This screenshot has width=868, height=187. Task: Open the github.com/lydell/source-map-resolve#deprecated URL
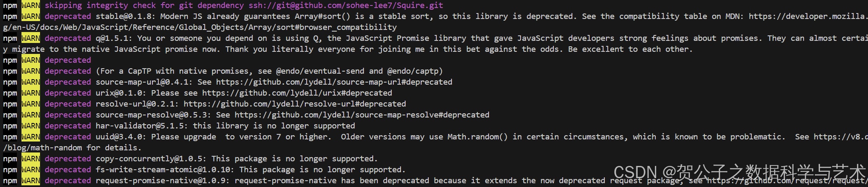tap(362, 115)
